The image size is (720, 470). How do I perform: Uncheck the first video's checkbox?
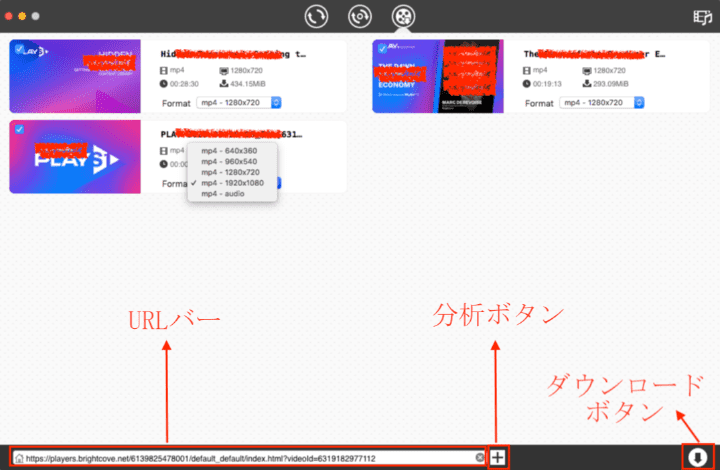point(20,47)
